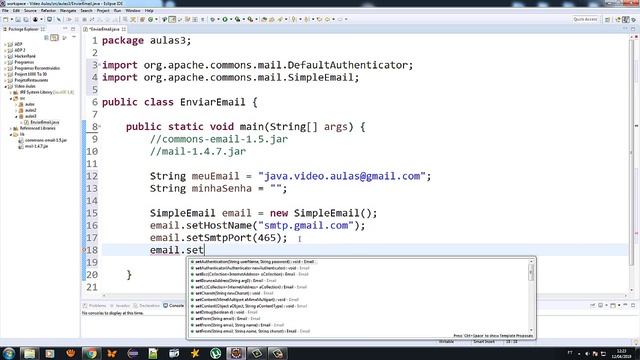Collapse the main method fold at line 8
This screenshot has width=640, height=360.
click(100, 127)
